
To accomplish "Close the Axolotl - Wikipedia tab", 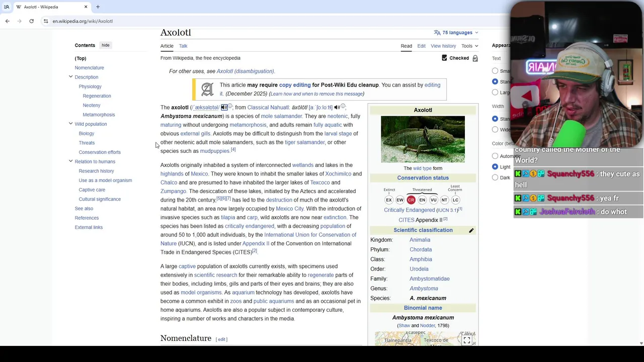I will (x=86, y=7).
